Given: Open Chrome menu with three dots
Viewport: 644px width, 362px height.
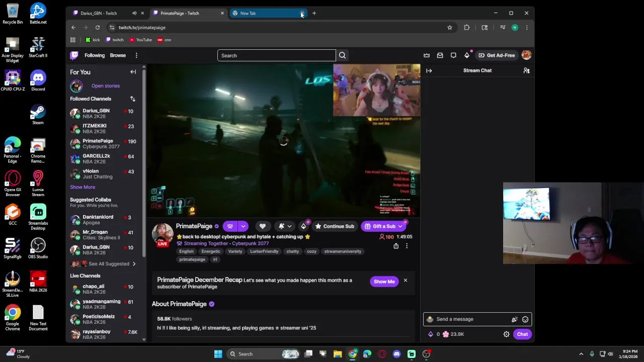Looking at the screenshot, I should 527,28.
